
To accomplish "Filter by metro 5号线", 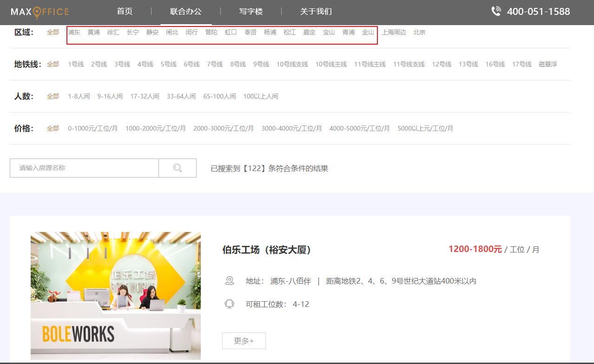I will point(169,64).
